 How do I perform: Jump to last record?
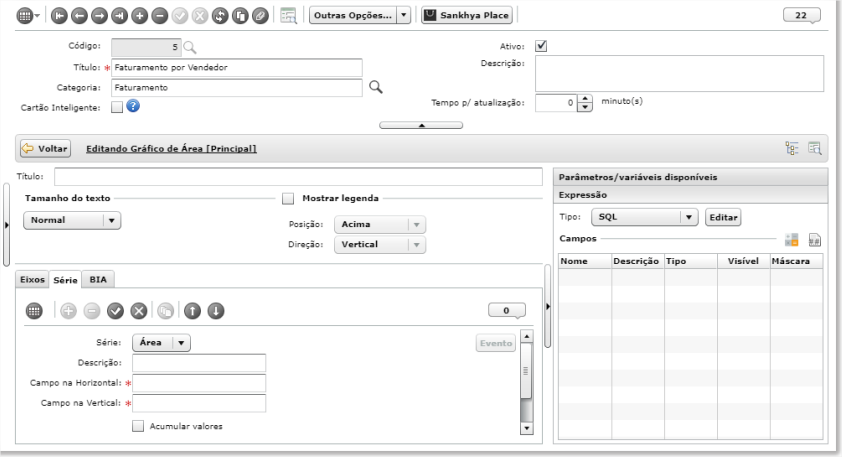pos(119,16)
